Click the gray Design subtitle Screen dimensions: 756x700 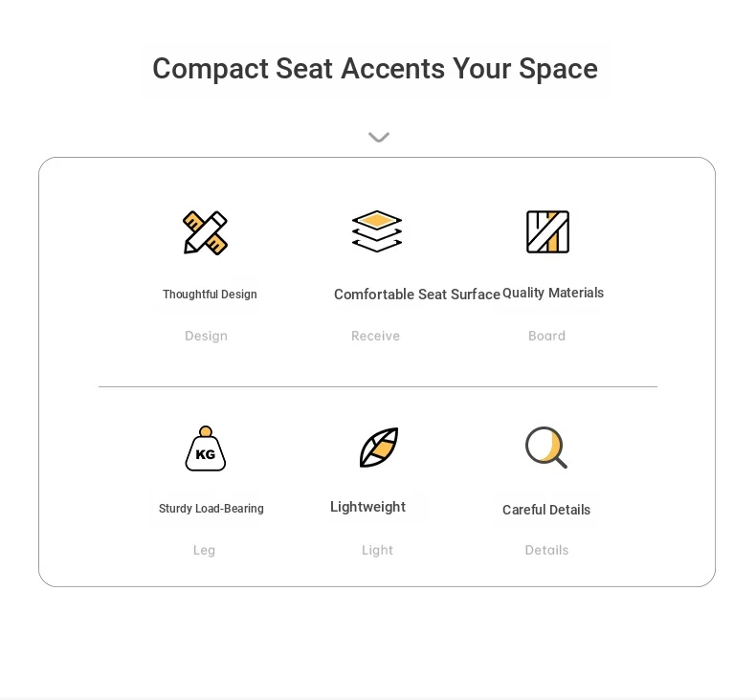coord(206,337)
